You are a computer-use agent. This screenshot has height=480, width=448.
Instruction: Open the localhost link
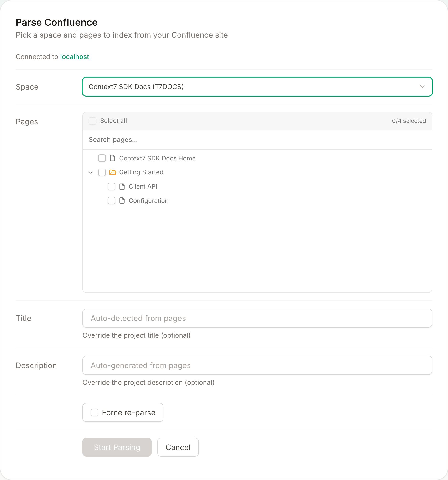point(75,57)
